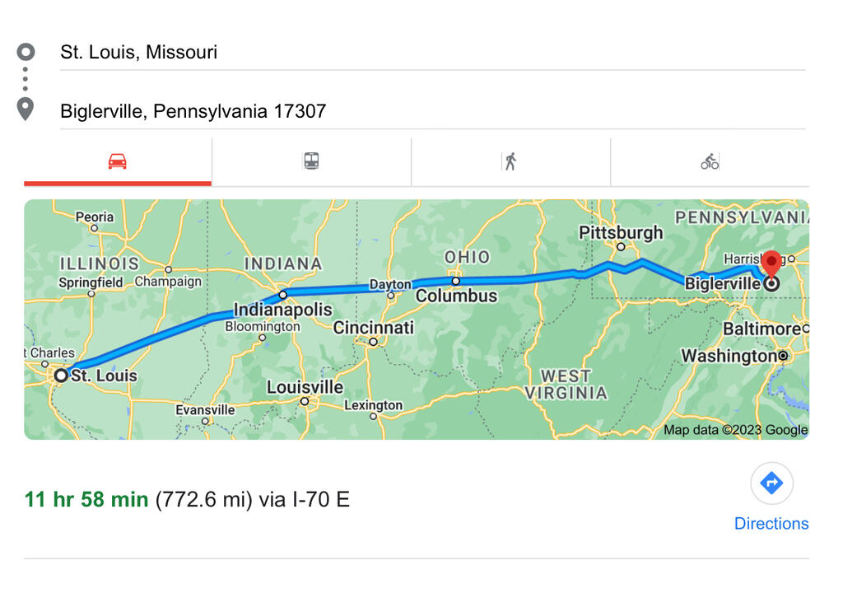
Task: Click the Washington city label on map
Action: pos(729,357)
